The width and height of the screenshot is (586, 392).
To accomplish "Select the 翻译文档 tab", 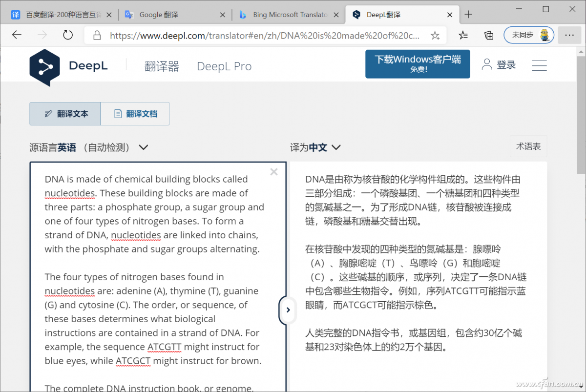I will pyautogui.click(x=135, y=114).
